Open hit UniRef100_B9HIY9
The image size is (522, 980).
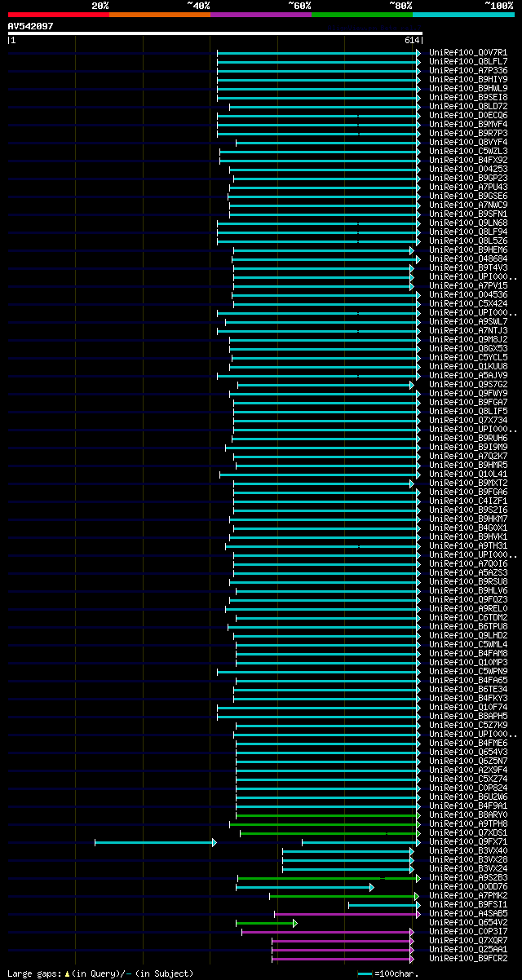coord(468,79)
